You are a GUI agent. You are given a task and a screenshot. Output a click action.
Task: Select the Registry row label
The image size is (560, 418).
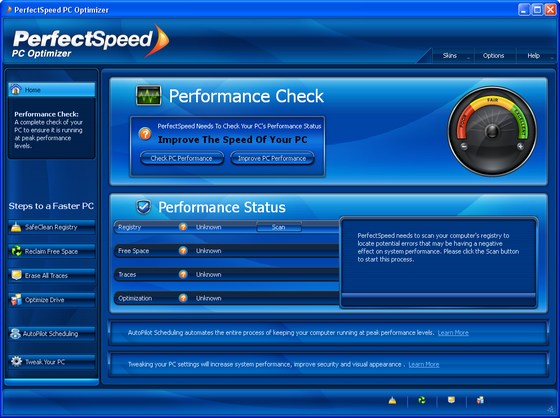click(129, 227)
